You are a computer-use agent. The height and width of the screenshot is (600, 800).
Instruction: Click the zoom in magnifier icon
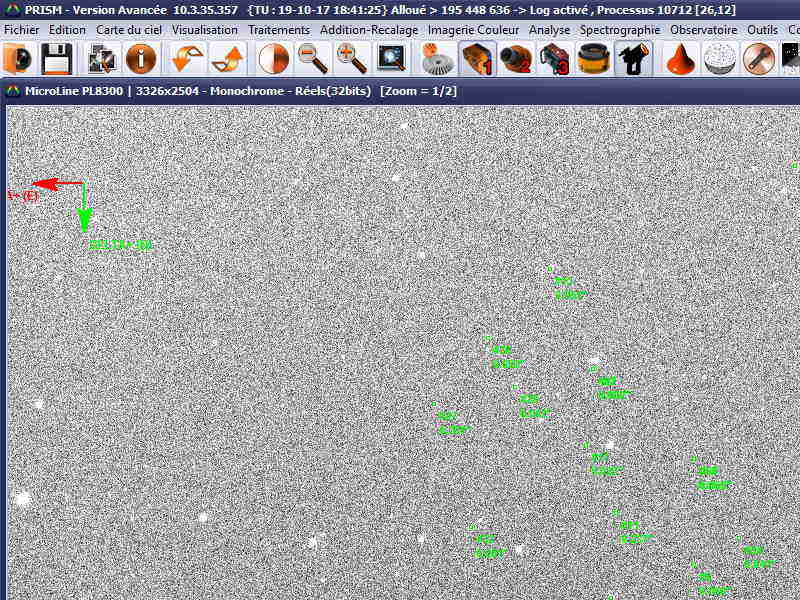(352, 60)
